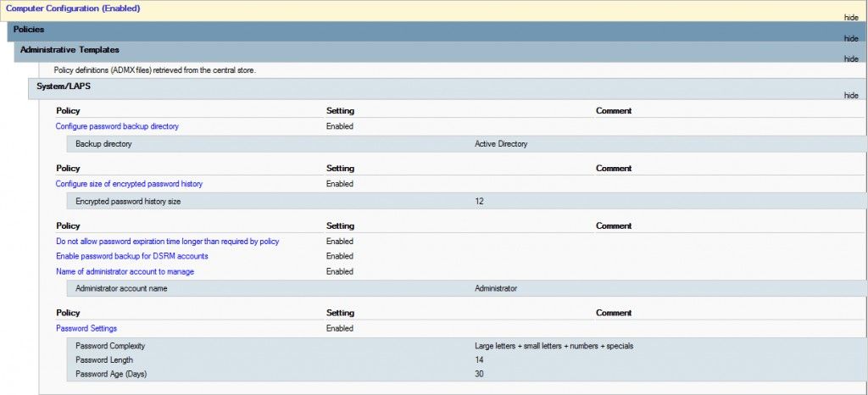Click the Active Directory backup directory value
868x395 pixels.
501,144
